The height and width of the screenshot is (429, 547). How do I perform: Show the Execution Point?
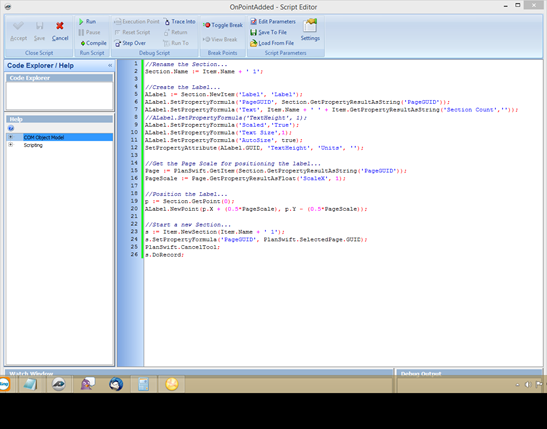click(136, 22)
